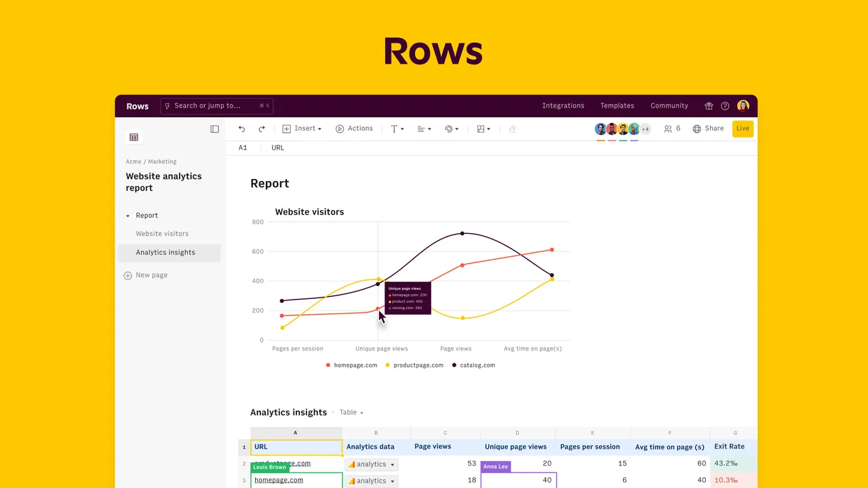Open the cell borders dropdown
Image resolution: width=868 pixels, height=488 pixels.
coord(484,129)
